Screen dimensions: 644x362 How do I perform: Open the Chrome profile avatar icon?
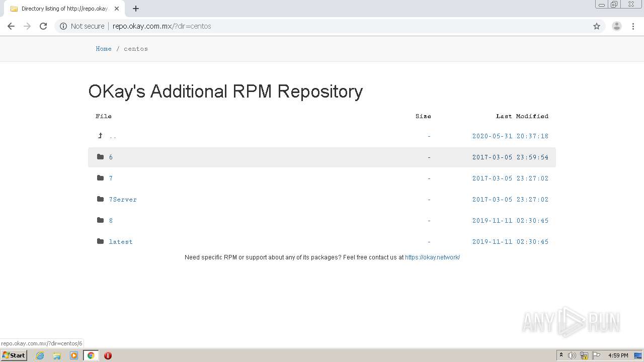pyautogui.click(x=617, y=26)
